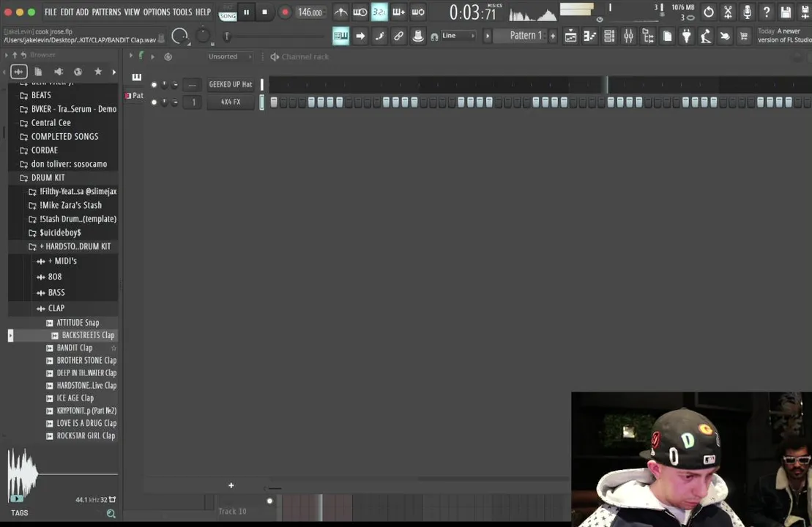Select the files tab icon in Browser
Image resolution: width=812 pixels, height=527 pixels.
click(x=38, y=72)
